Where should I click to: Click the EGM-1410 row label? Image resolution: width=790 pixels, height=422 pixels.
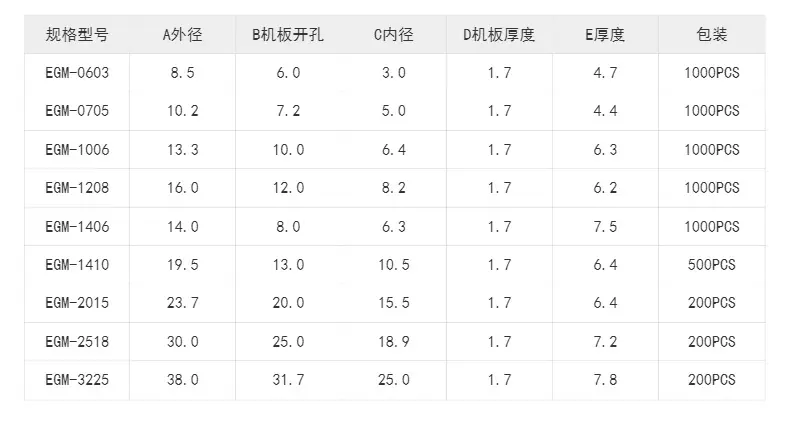coord(77,265)
